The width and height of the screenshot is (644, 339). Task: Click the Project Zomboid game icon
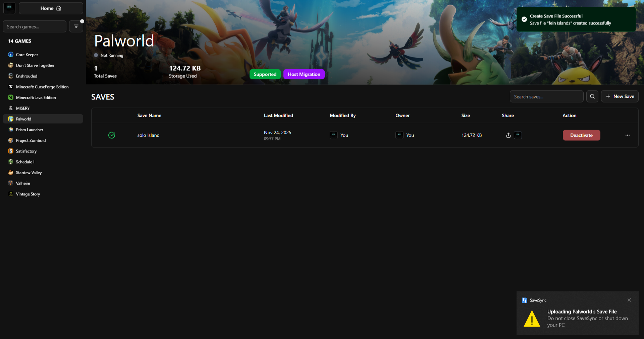(11, 140)
